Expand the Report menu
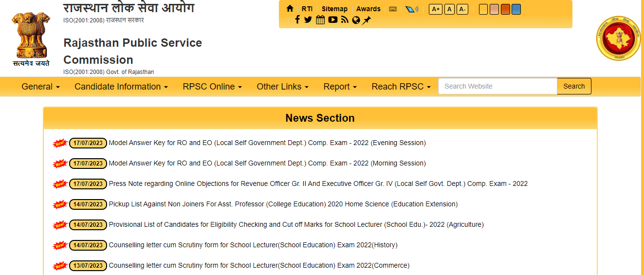 [x=340, y=87]
